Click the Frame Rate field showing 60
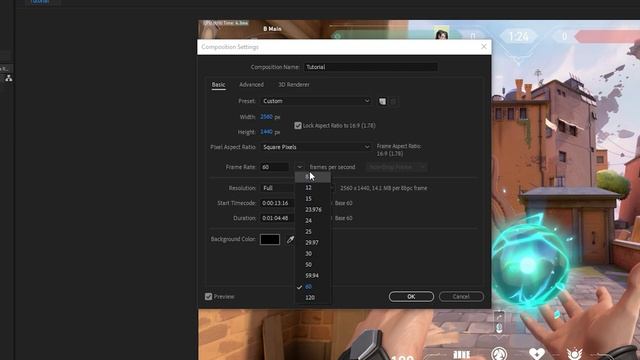The width and height of the screenshot is (640, 360). pyautogui.click(x=275, y=167)
